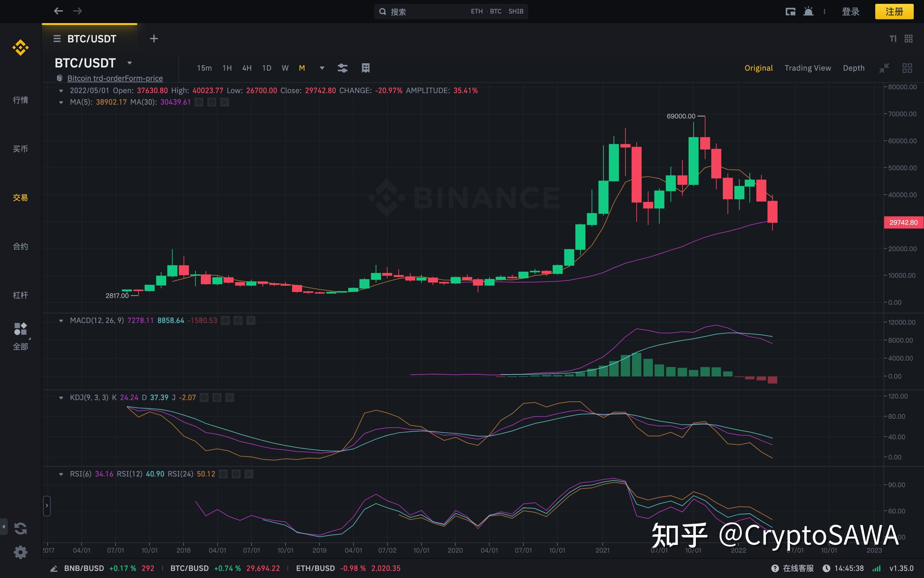Viewport: 924px width, 578px height.
Task: Open 买币 buy crypto in sidebar
Action: (20, 149)
